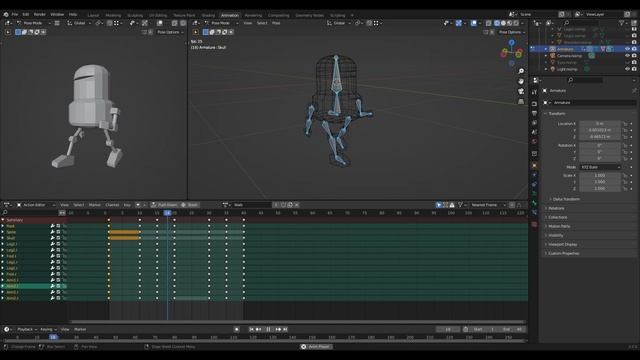This screenshot has width=640, height=360.
Task: Open Marker menu in Action Editor
Action: click(x=94, y=205)
